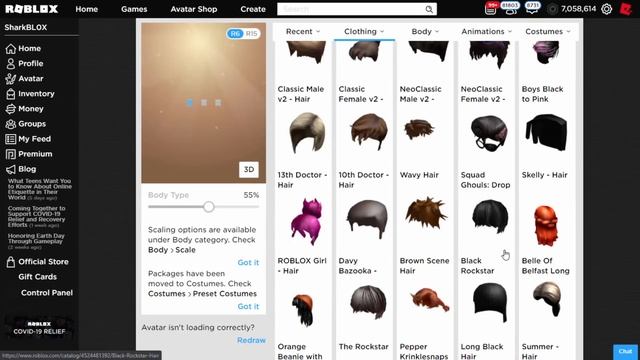
Task: Expand the Costumes dropdown tab
Action: pyautogui.click(x=548, y=31)
